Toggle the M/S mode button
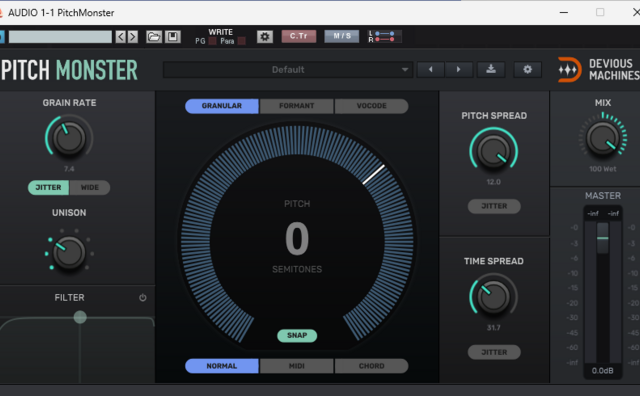The width and height of the screenshot is (640, 396). [342, 36]
